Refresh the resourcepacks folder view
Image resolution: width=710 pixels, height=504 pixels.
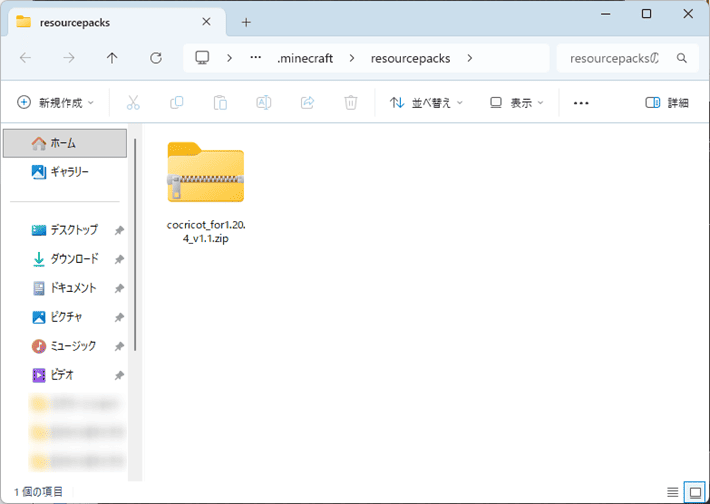pyautogui.click(x=156, y=58)
